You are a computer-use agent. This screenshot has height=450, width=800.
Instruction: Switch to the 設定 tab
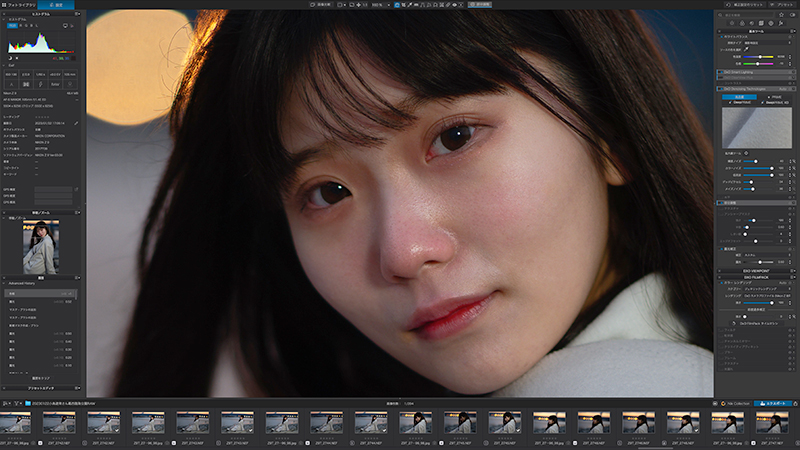click(56, 5)
